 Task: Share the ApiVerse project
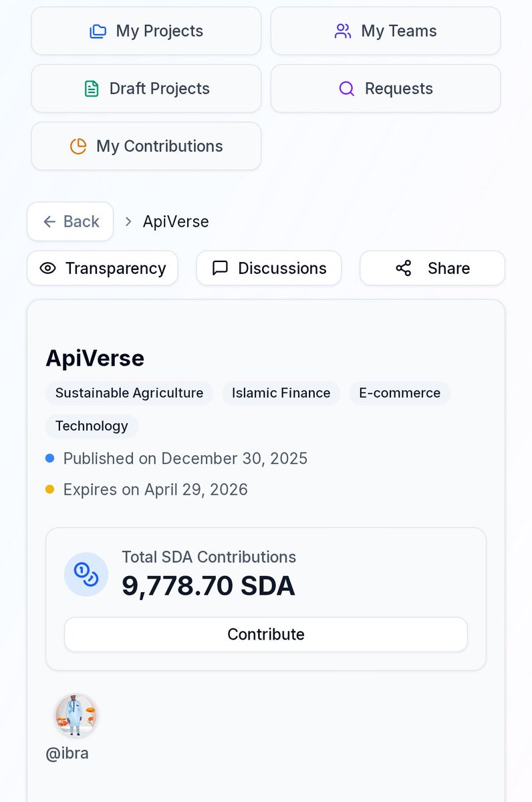pos(432,268)
